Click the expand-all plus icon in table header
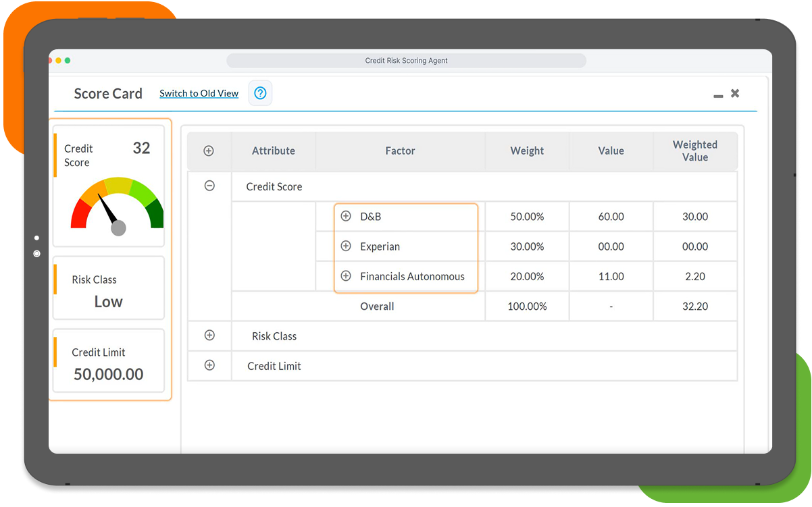 pyautogui.click(x=209, y=151)
